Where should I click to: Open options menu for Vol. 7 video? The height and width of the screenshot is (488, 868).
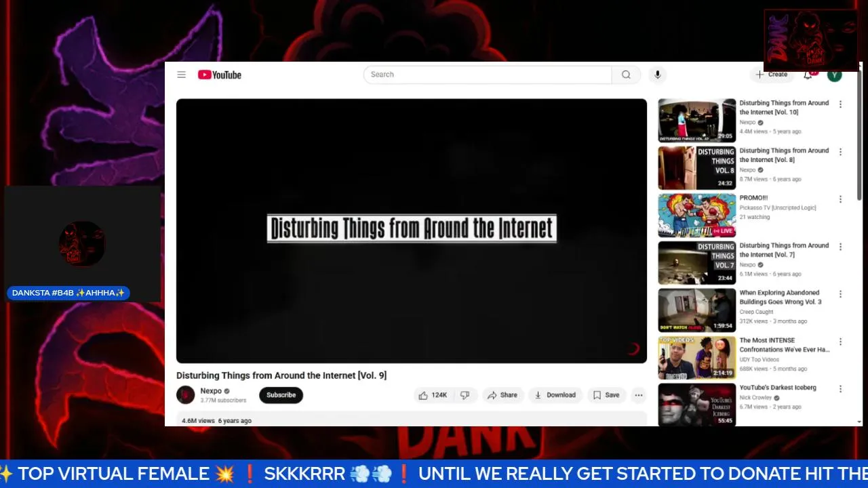(840, 247)
